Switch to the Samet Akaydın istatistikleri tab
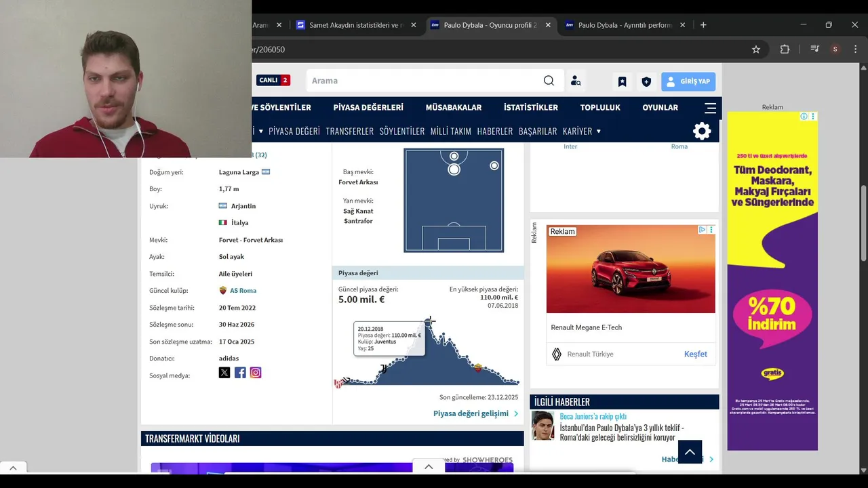 tap(357, 25)
